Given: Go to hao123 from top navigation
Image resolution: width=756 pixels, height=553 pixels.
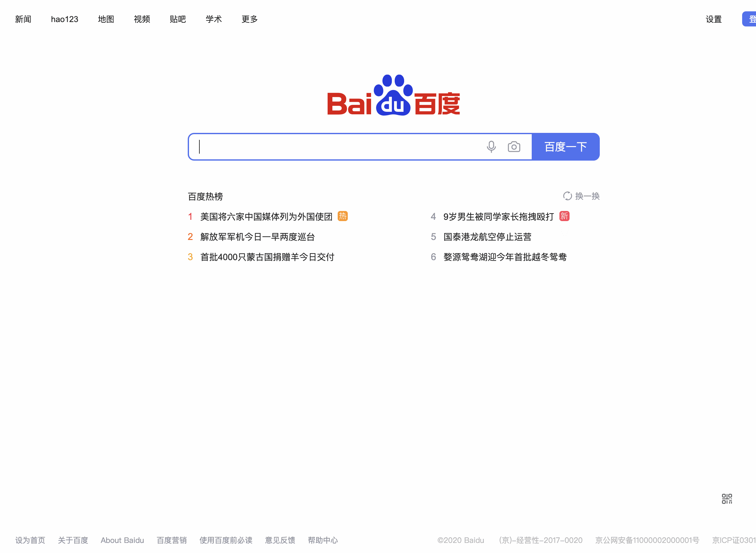Looking at the screenshot, I should pos(64,19).
